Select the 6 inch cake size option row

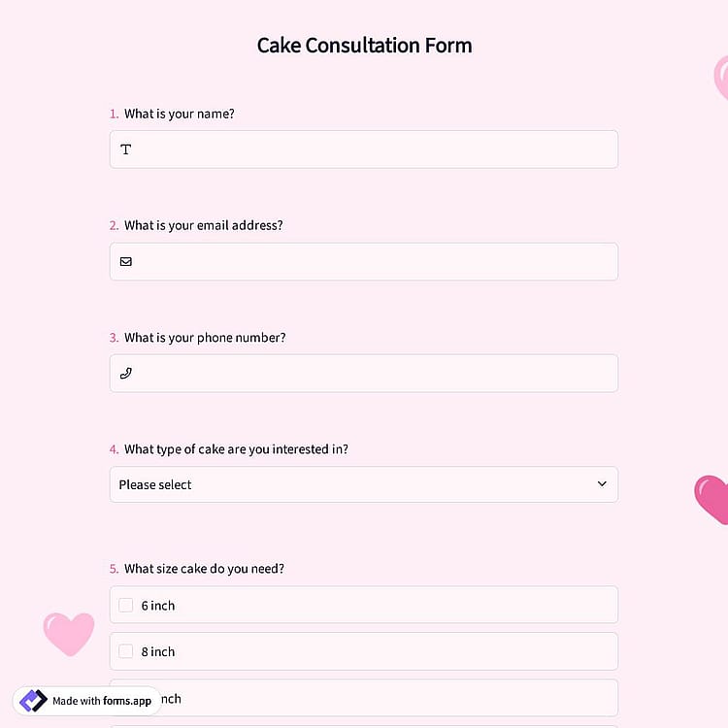[x=364, y=605]
